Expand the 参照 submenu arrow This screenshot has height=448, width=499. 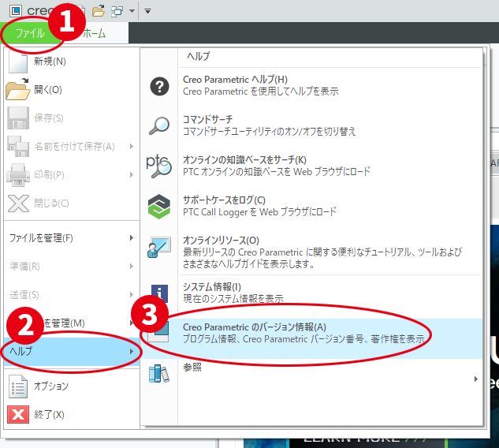coord(476,379)
